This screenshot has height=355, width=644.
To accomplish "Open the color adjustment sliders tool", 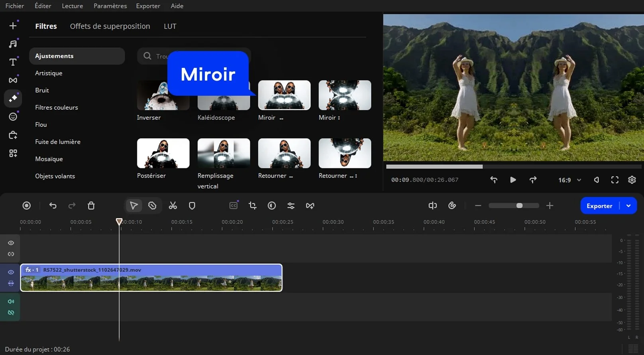I will pyautogui.click(x=291, y=206).
